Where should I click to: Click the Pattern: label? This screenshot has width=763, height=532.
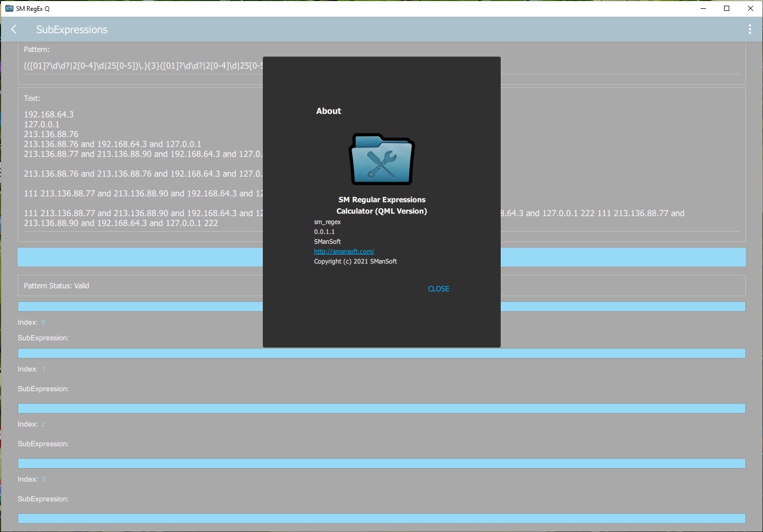pyautogui.click(x=37, y=49)
